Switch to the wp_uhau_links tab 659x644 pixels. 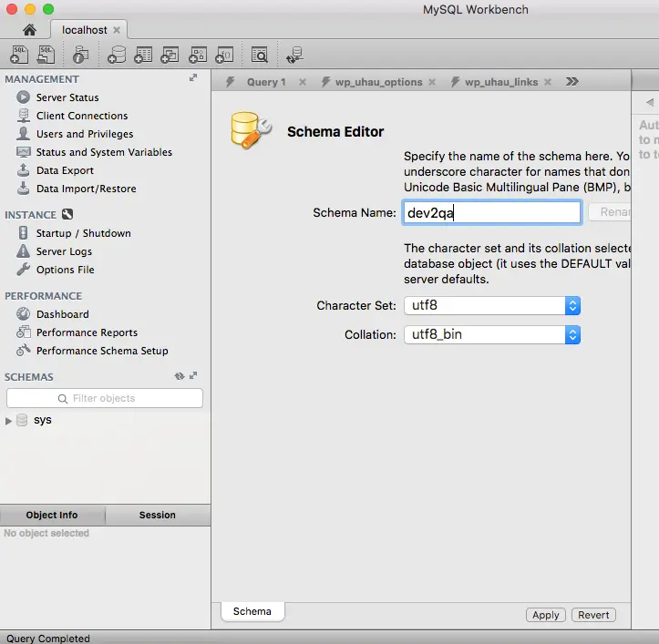pos(501,82)
